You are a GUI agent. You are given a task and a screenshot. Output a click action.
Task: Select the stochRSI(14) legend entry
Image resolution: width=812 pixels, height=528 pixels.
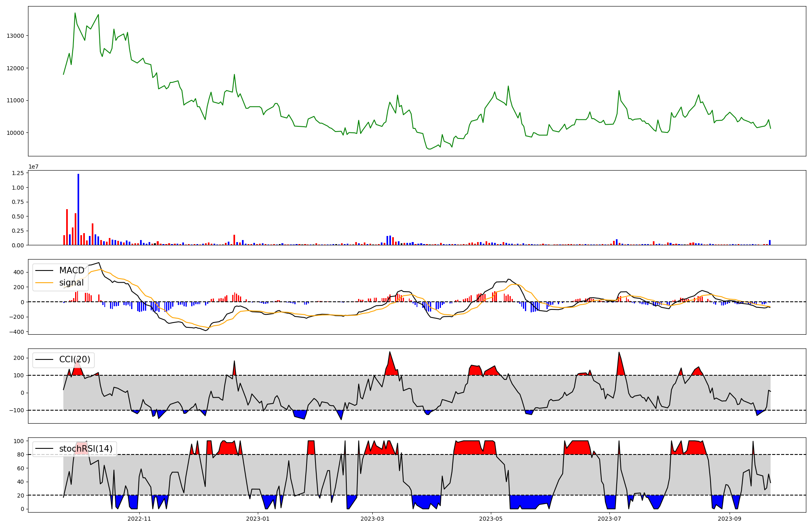click(x=86, y=449)
